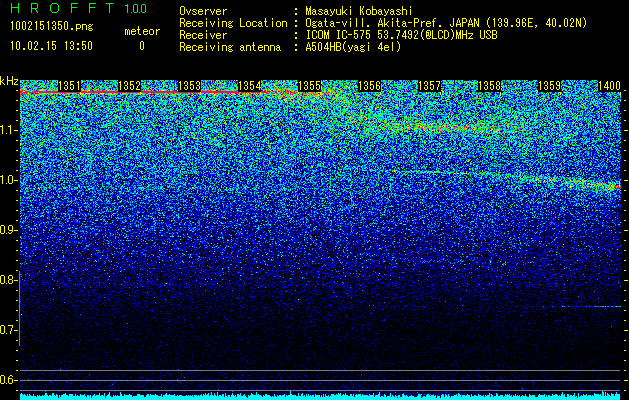Click the date stamp 10.02.15 13:50
The height and width of the screenshot is (400, 629).
click(51, 45)
